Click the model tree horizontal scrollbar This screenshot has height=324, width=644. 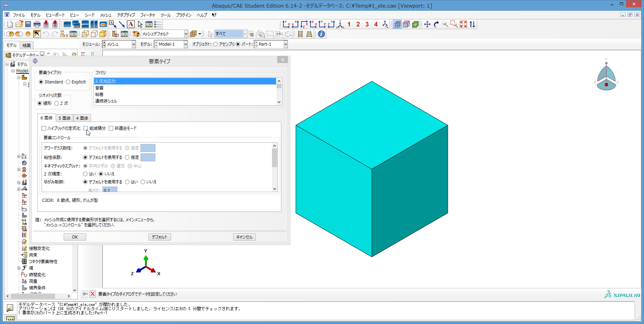33,296
